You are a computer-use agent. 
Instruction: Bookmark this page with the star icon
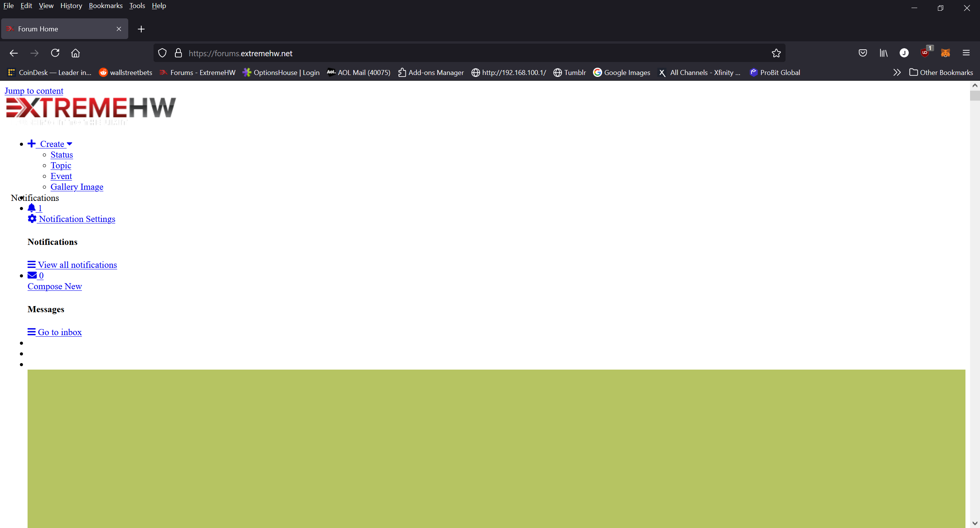776,53
